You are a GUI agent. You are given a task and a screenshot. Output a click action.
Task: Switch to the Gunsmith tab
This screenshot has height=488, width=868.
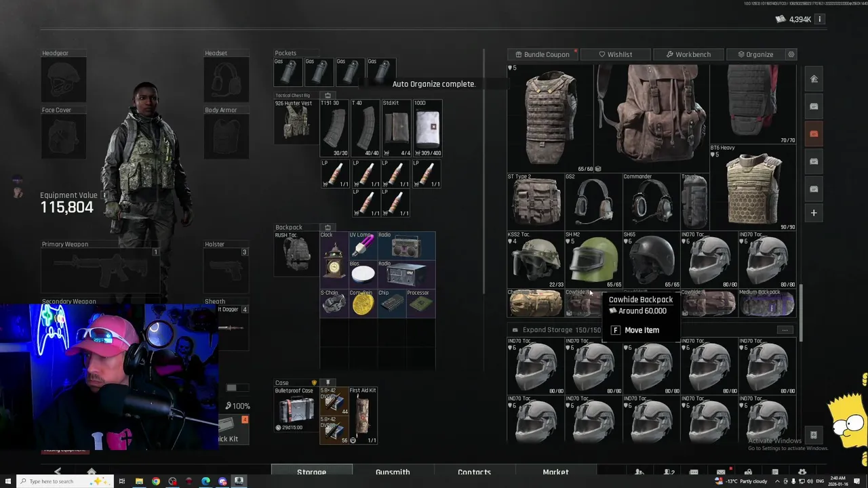click(393, 472)
